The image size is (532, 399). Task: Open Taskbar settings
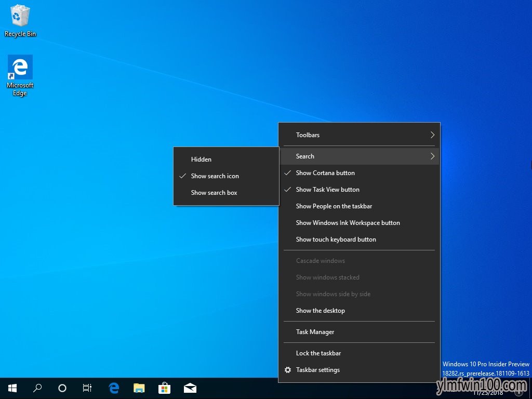pos(360,370)
